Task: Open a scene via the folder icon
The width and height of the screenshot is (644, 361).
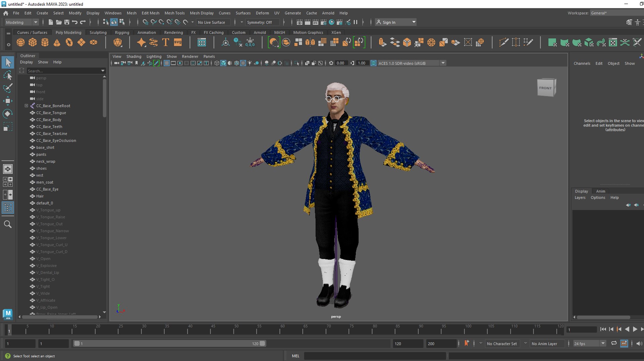Action: (x=59, y=22)
